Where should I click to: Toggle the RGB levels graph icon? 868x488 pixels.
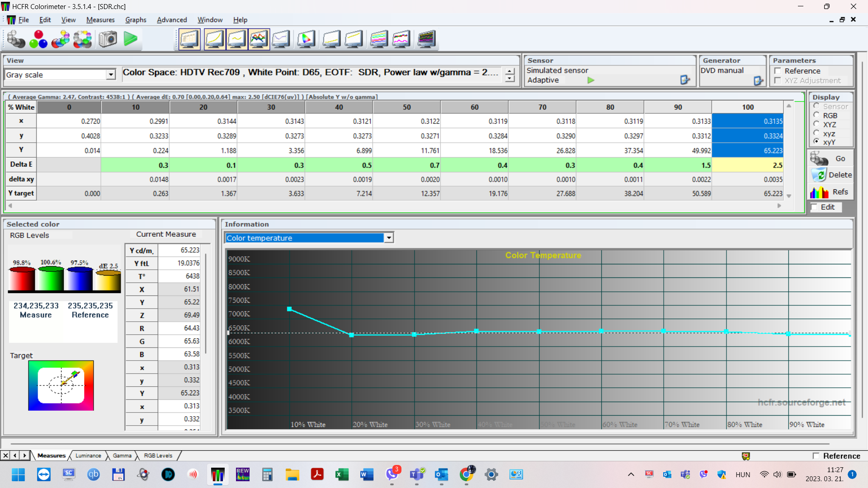259,39
